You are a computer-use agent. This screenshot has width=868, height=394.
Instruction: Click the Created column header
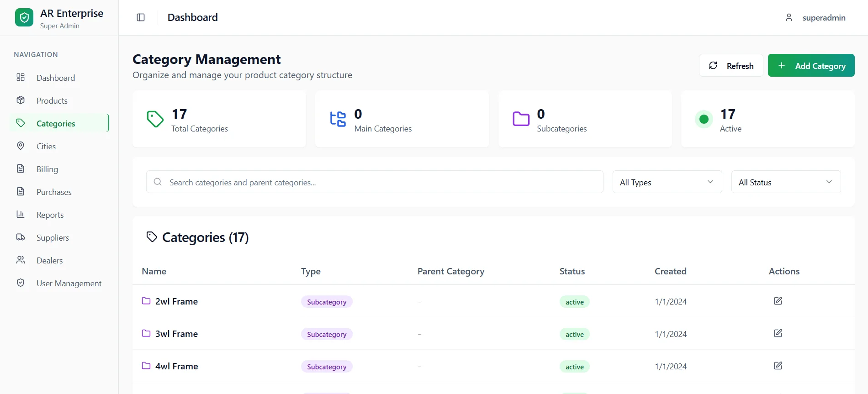670,271
